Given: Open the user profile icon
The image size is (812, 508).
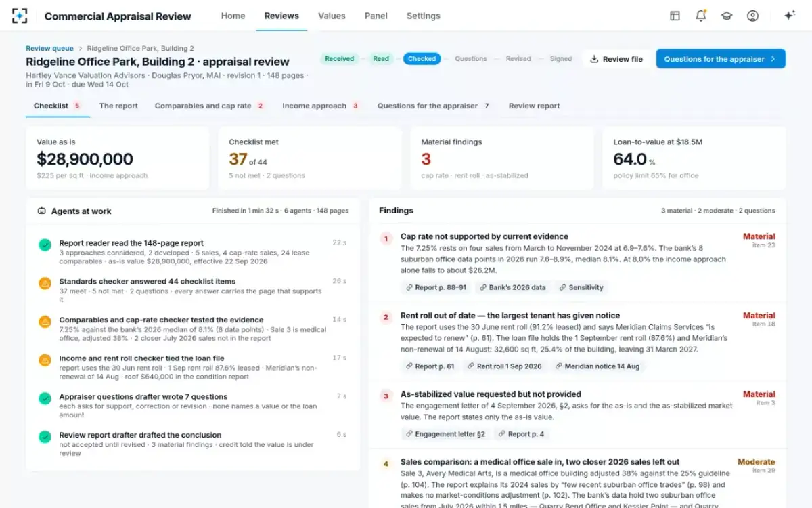Looking at the screenshot, I should (x=752, y=16).
